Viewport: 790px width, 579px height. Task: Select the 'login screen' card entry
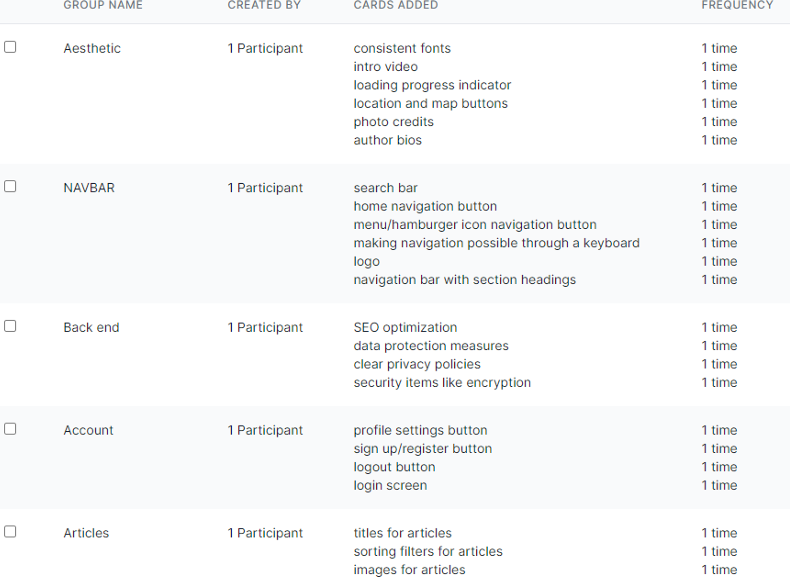click(390, 485)
